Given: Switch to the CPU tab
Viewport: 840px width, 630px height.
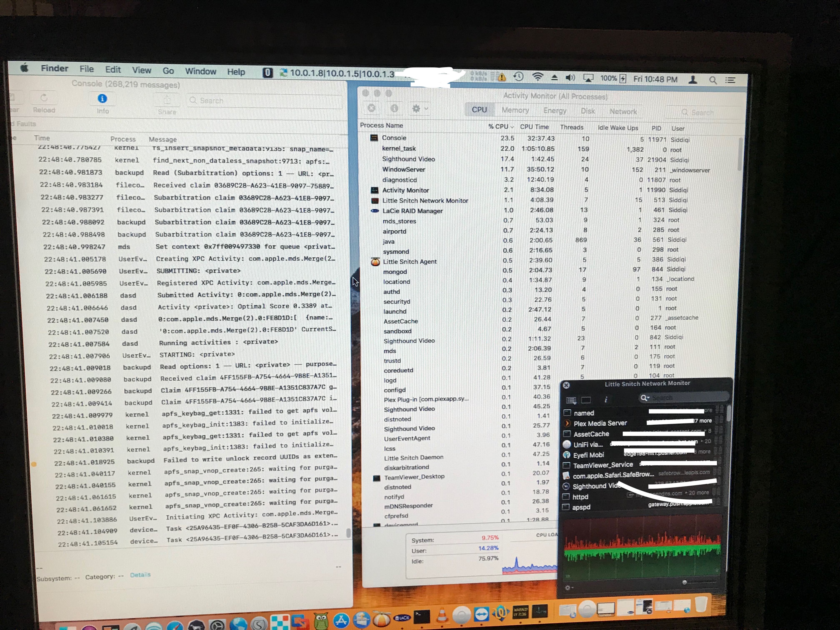Looking at the screenshot, I should click(479, 110).
